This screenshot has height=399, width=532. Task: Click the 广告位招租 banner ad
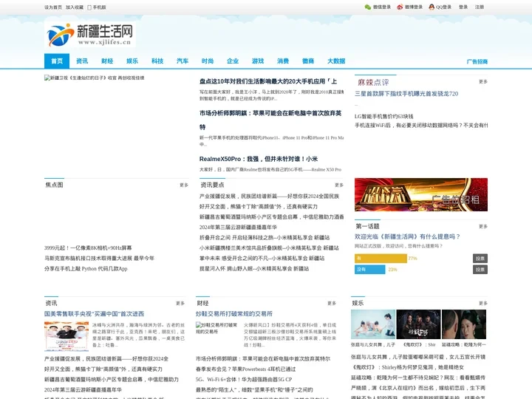coord(421,195)
